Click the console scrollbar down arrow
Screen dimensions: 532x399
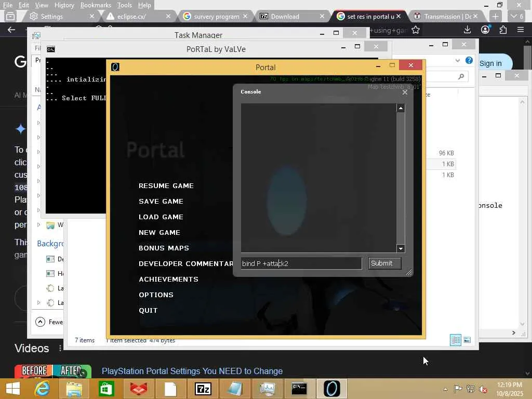[401, 249]
